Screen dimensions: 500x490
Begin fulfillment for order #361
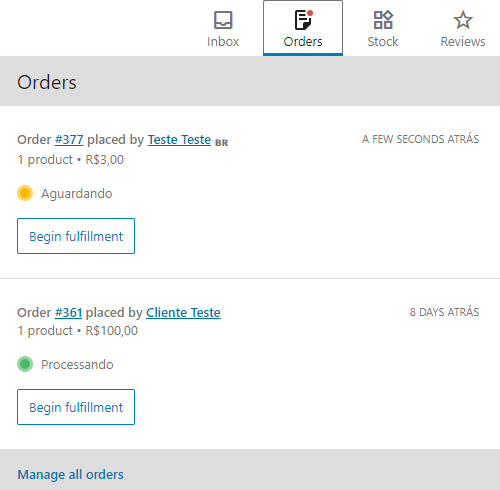pos(76,407)
